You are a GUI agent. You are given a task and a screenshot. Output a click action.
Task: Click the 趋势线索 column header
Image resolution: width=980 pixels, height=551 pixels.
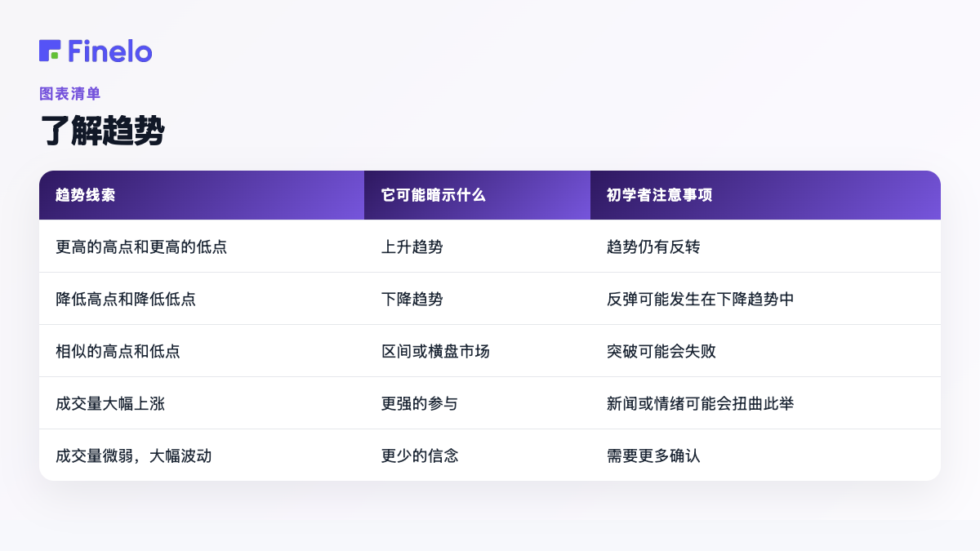pyautogui.click(x=202, y=195)
